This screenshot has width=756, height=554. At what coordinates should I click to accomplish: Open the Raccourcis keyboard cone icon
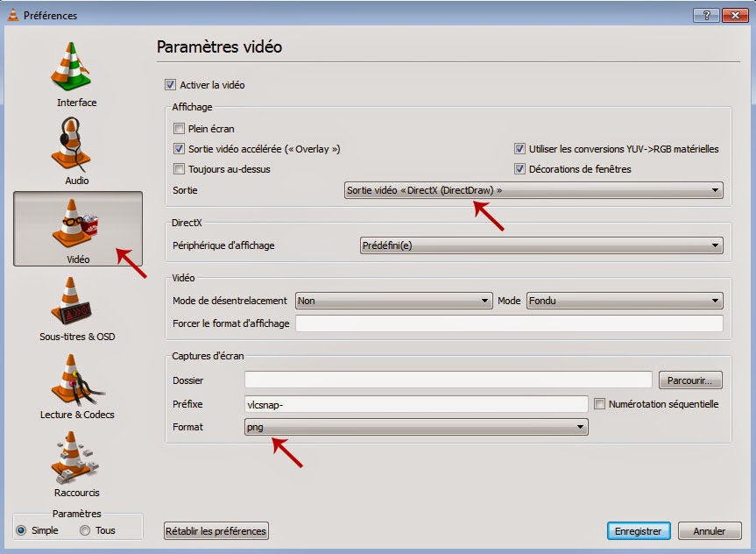point(74,458)
